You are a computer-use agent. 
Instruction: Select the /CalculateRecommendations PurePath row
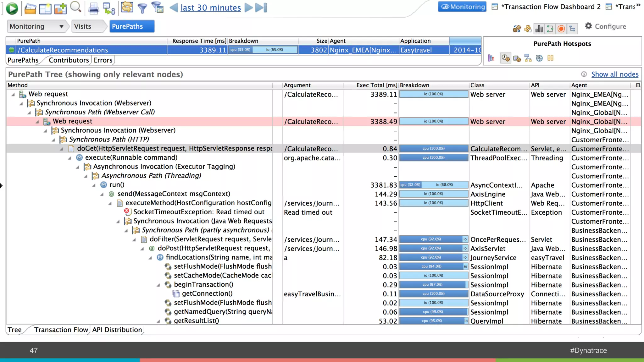(x=244, y=50)
